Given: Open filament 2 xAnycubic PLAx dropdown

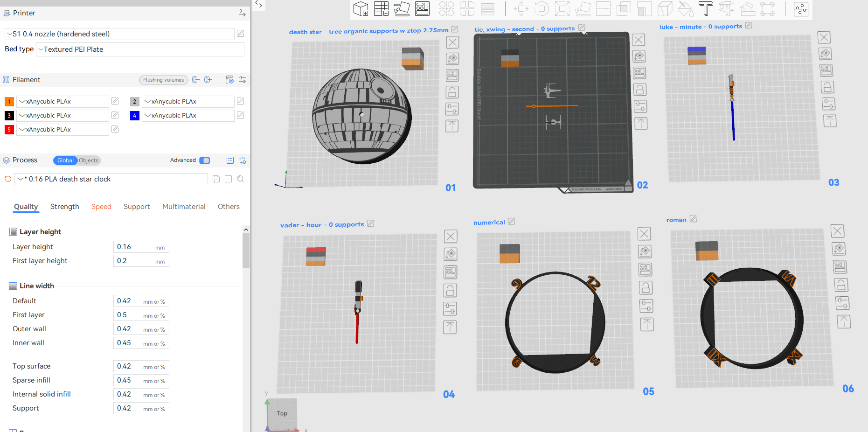Looking at the screenshot, I should [x=188, y=102].
